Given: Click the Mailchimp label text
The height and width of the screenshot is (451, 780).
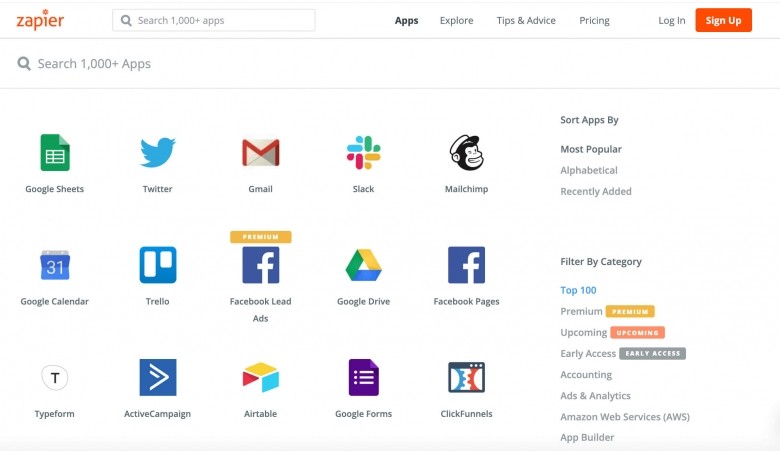Looking at the screenshot, I should 467,189.
